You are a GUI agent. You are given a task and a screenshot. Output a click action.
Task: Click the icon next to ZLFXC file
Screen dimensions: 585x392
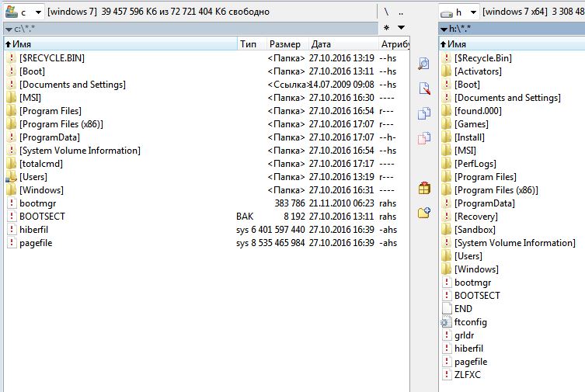click(447, 374)
